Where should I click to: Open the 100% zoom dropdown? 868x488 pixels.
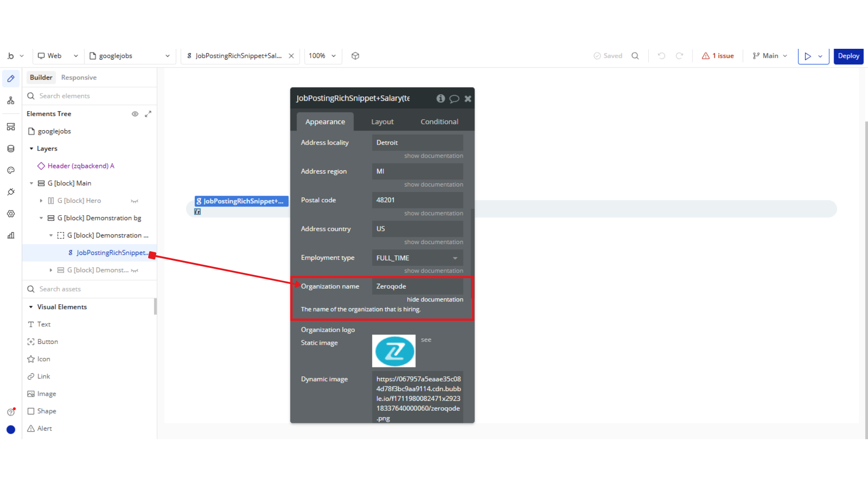(322, 56)
